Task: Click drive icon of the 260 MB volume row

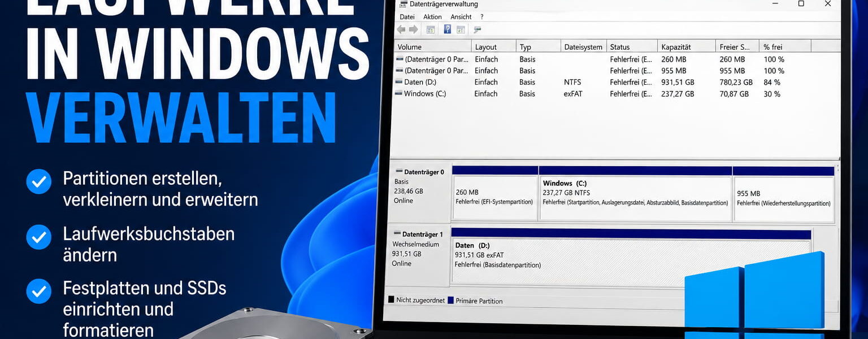Action: [x=400, y=59]
